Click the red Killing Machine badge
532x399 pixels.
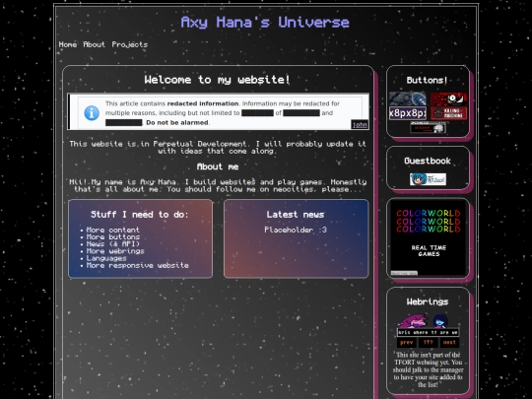point(448,113)
